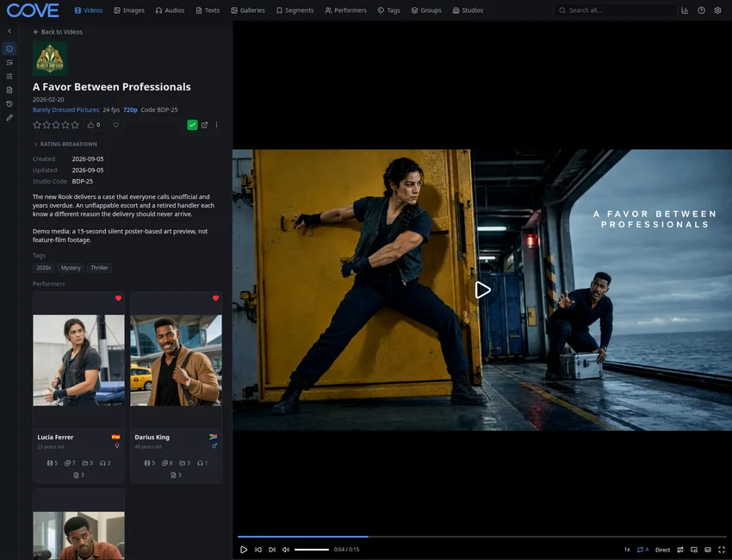Click the Spain flag on Lucia Ferrer's card

115,437
